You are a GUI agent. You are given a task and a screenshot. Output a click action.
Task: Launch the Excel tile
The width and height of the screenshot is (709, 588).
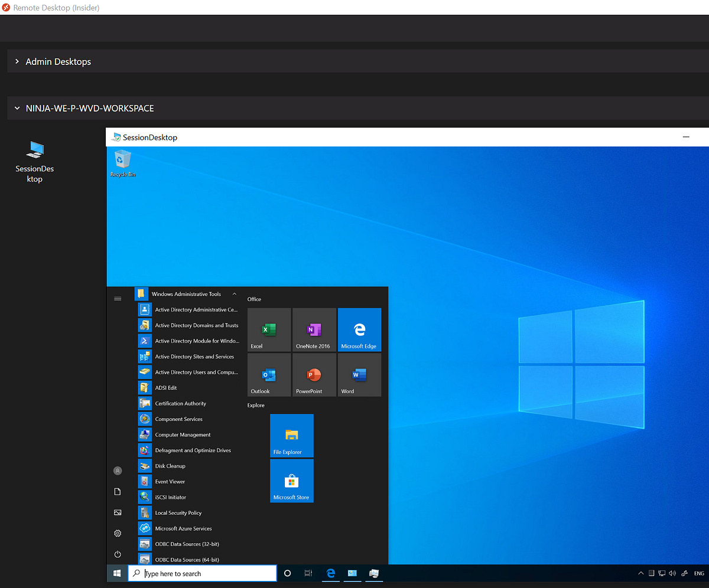(269, 330)
